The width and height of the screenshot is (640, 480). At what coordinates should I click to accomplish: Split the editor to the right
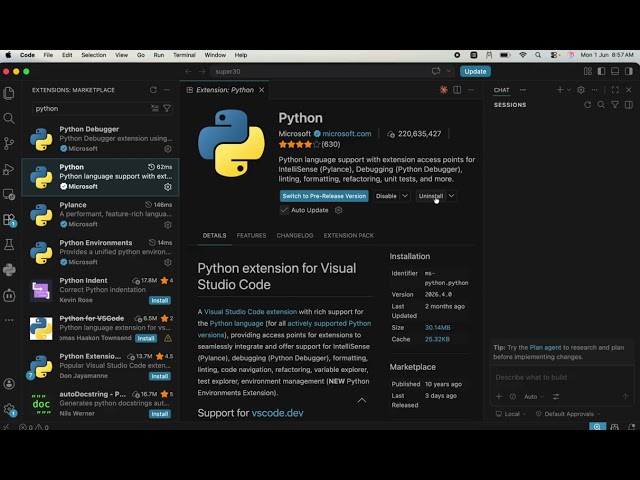point(457,90)
